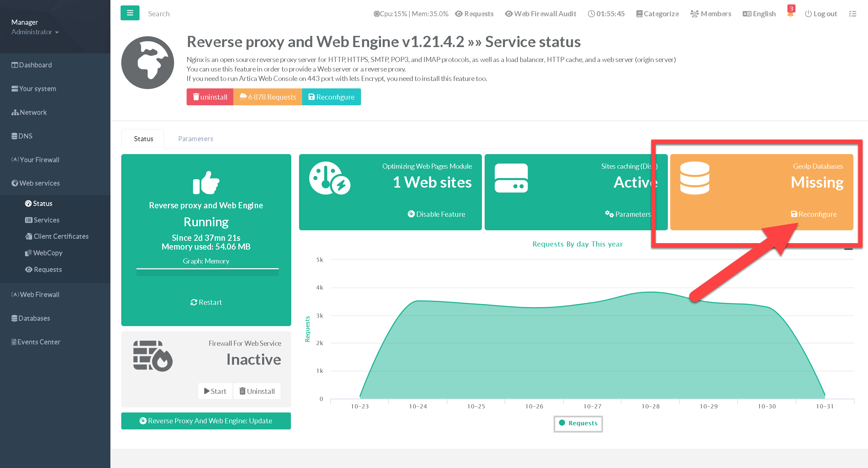
Task: Click Reverse Proxy And Web Engine: Update
Action: (206, 421)
